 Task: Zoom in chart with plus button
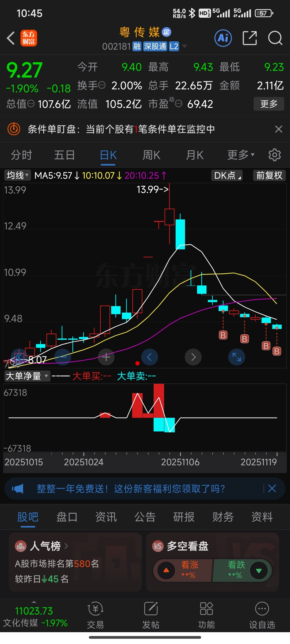tap(106, 357)
